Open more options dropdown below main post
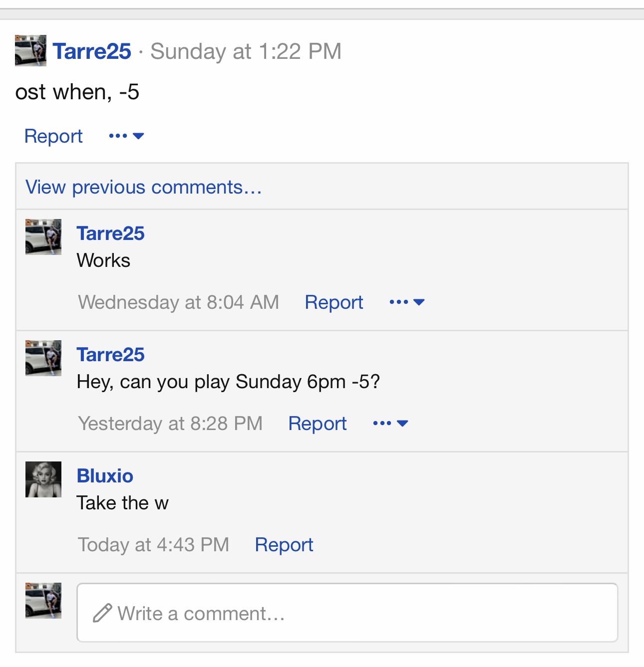This screenshot has width=644, height=667. click(x=126, y=136)
